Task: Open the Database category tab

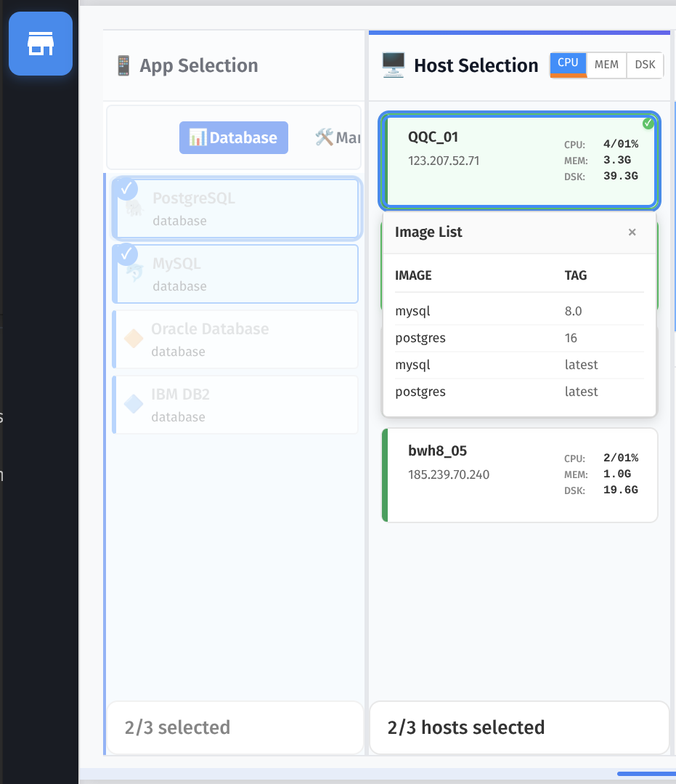Action: tap(234, 138)
